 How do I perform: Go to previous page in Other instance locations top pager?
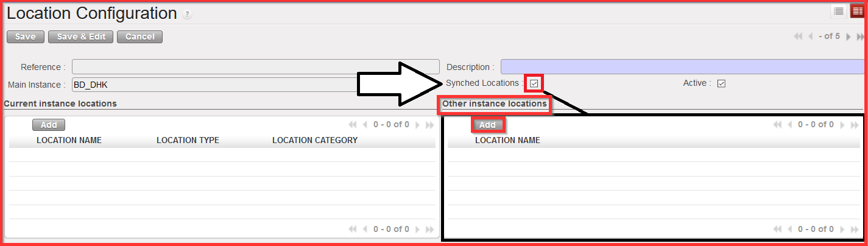click(x=789, y=125)
